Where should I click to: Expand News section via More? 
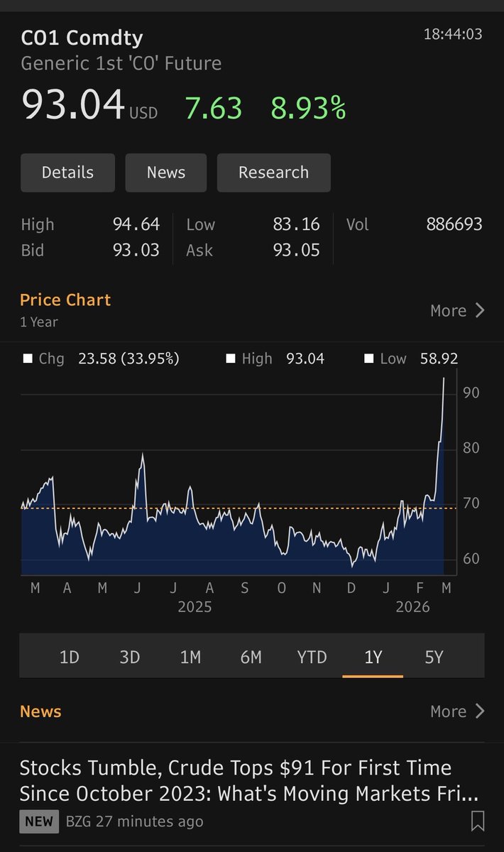tap(457, 711)
